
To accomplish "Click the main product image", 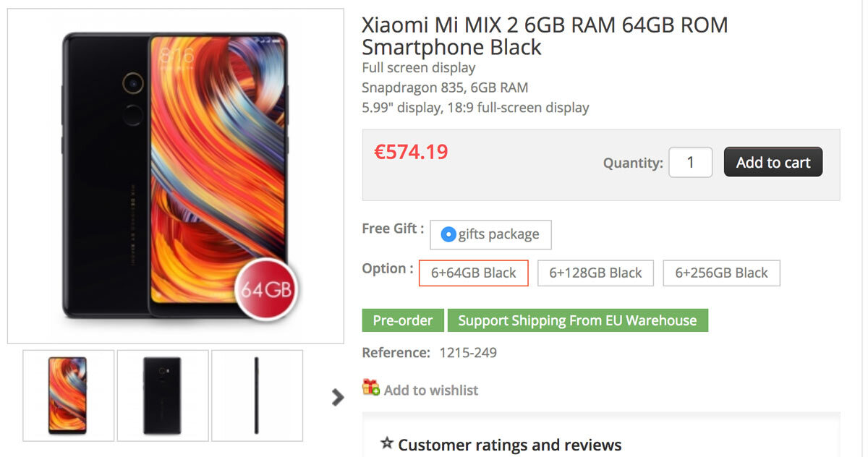I will pos(175,176).
